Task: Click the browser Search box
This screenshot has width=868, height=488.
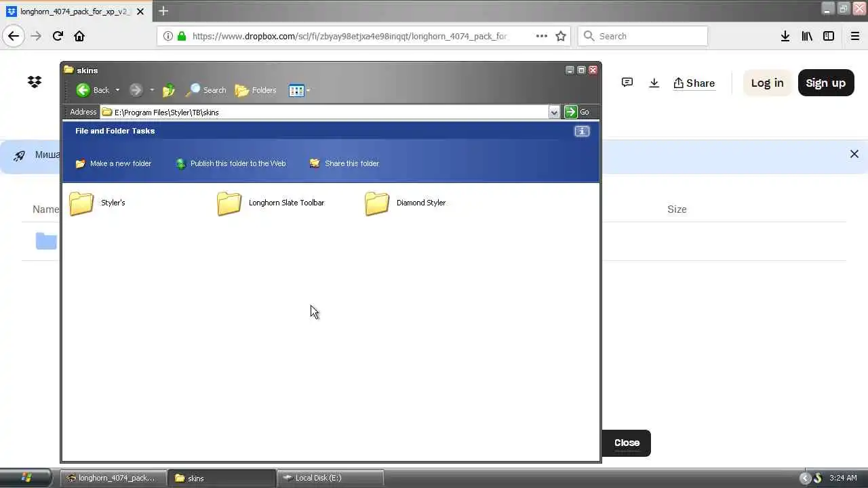Action: tap(643, 36)
